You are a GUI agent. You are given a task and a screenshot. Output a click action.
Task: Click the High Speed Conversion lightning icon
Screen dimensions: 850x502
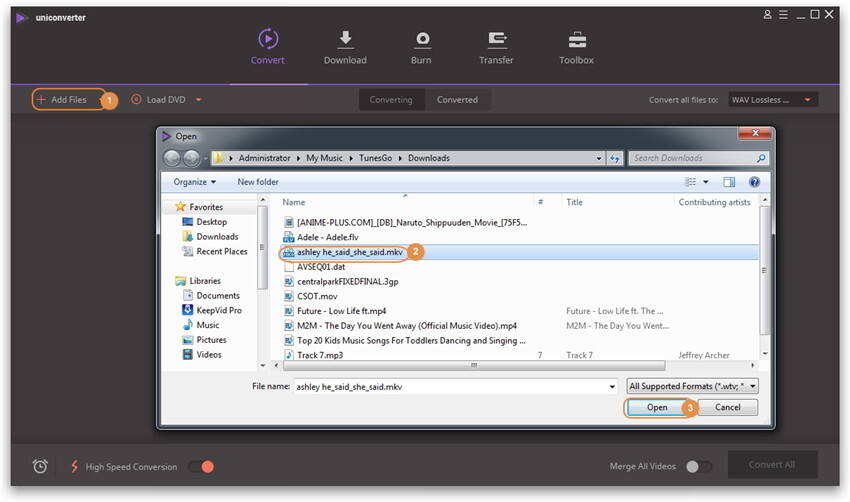click(x=75, y=466)
